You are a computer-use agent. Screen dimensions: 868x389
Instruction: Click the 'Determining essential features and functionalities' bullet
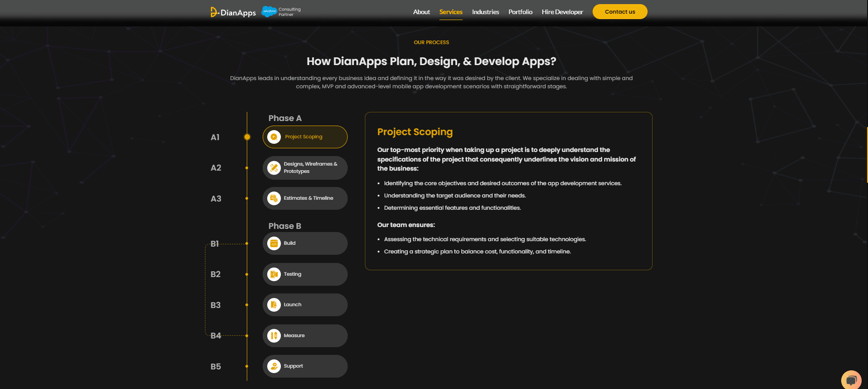453,208
